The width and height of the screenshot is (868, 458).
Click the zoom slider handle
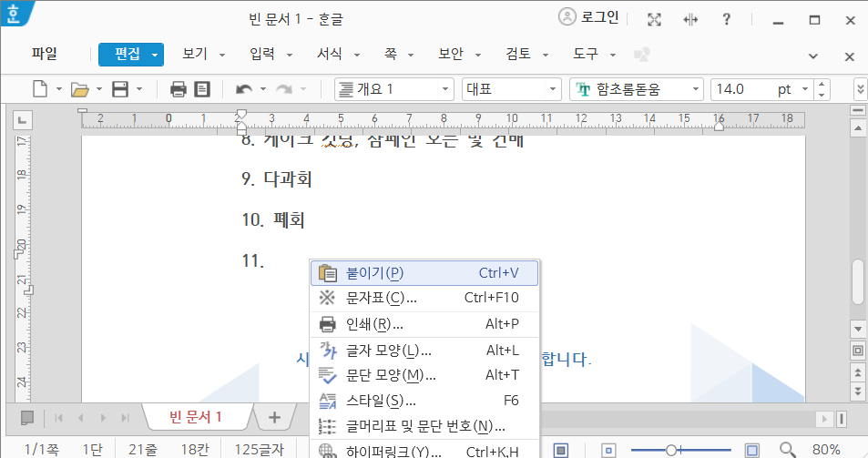(671, 450)
